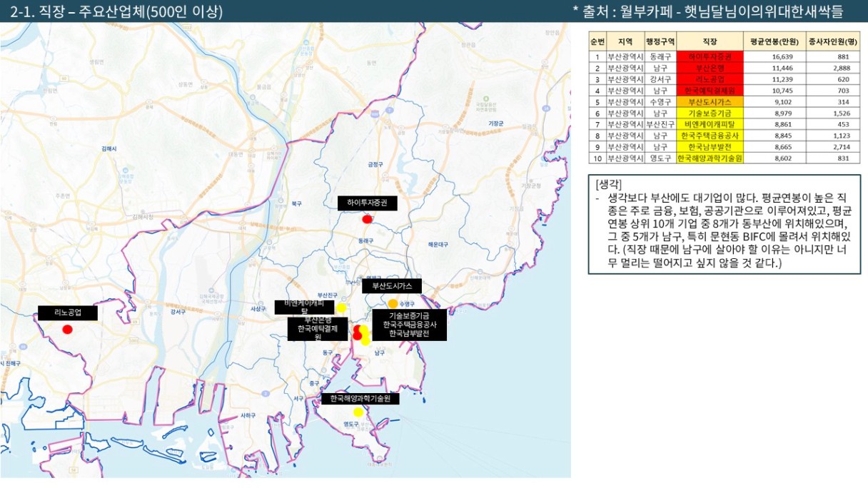Image resolution: width=868 pixels, height=488 pixels.
Task: Select the black 한국해양과학기술원 map label
Action: [360, 398]
